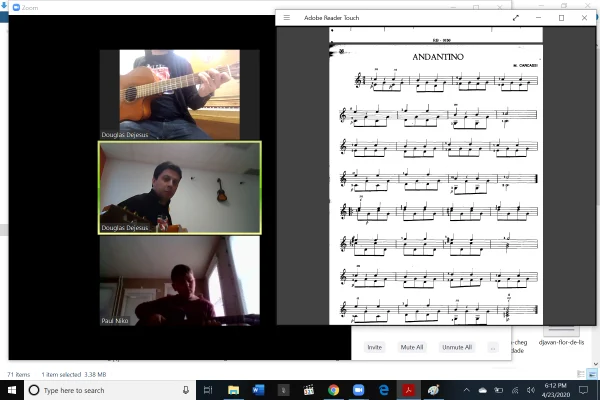Close the Adobe Reader Touch window
The image size is (600, 400).
(x=584, y=18)
